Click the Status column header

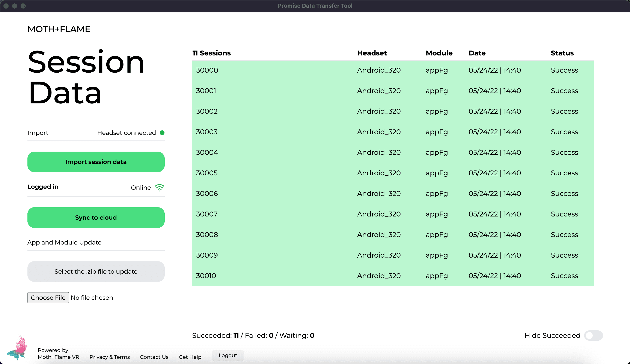pos(562,53)
